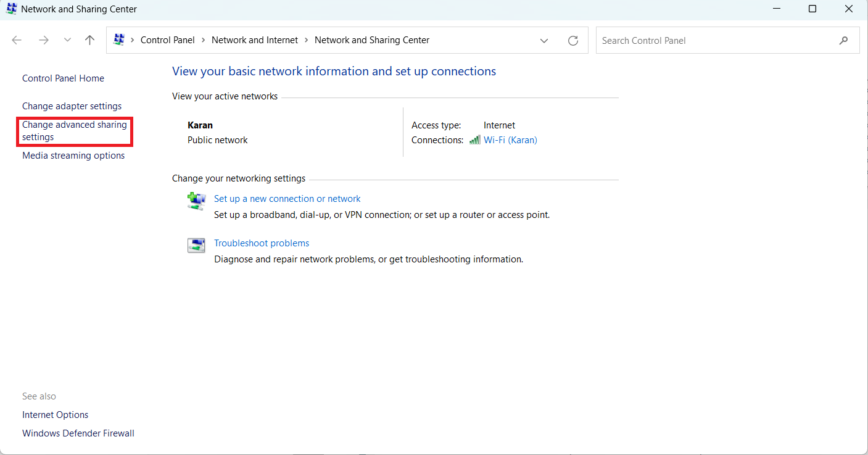Open Media streaming options
This screenshot has width=868, height=455.
point(73,156)
